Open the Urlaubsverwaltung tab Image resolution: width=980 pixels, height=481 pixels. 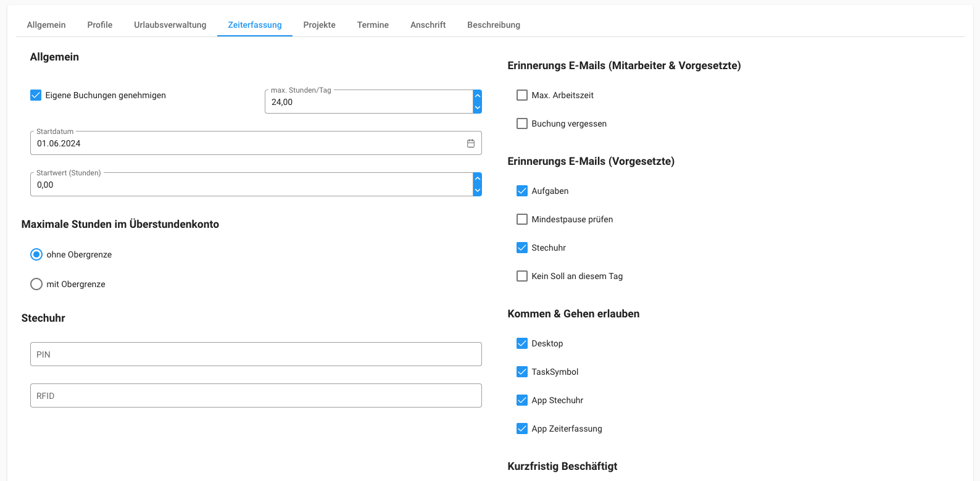(x=170, y=25)
